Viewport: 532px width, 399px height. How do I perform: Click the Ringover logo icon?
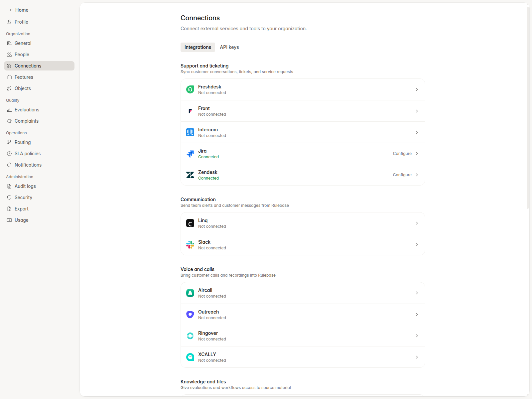[190, 336]
